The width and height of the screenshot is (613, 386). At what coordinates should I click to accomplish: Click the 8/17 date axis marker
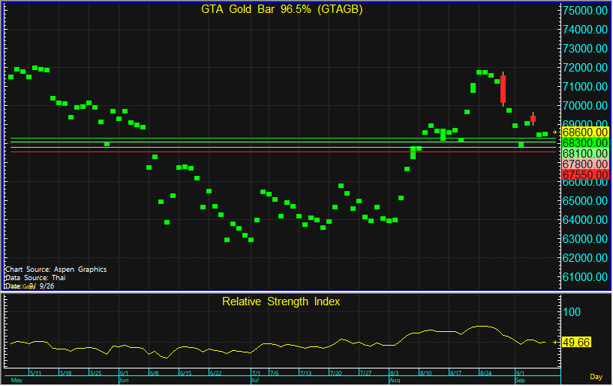pos(455,373)
